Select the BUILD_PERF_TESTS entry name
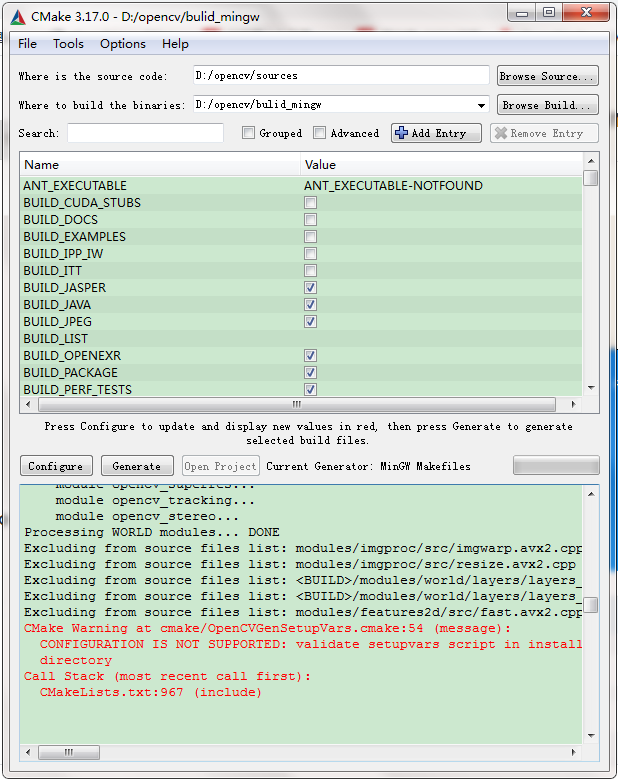 (x=78, y=390)
